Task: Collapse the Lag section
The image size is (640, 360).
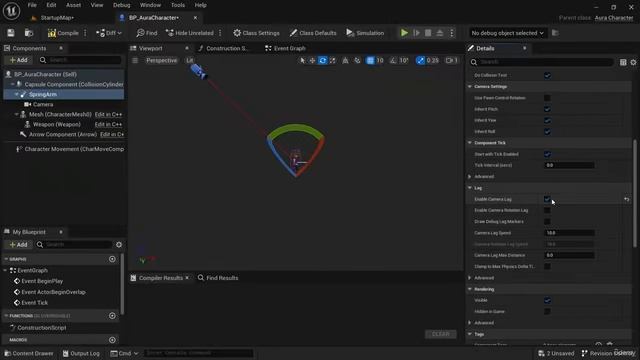Action: pyautogui.click(x=470, y=188)
